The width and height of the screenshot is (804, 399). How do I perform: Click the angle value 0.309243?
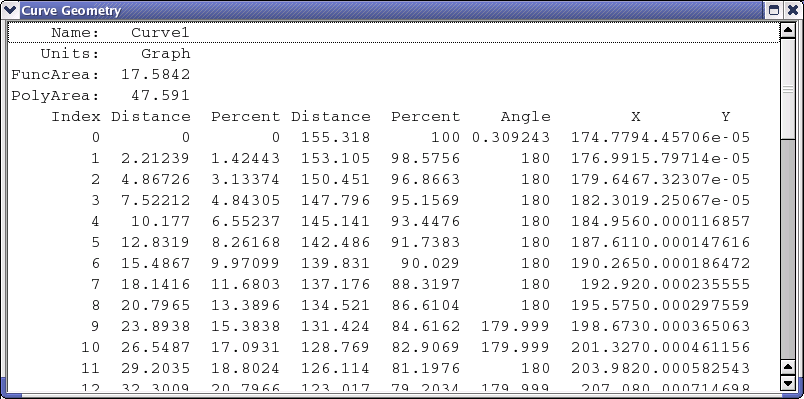point(511,137)
